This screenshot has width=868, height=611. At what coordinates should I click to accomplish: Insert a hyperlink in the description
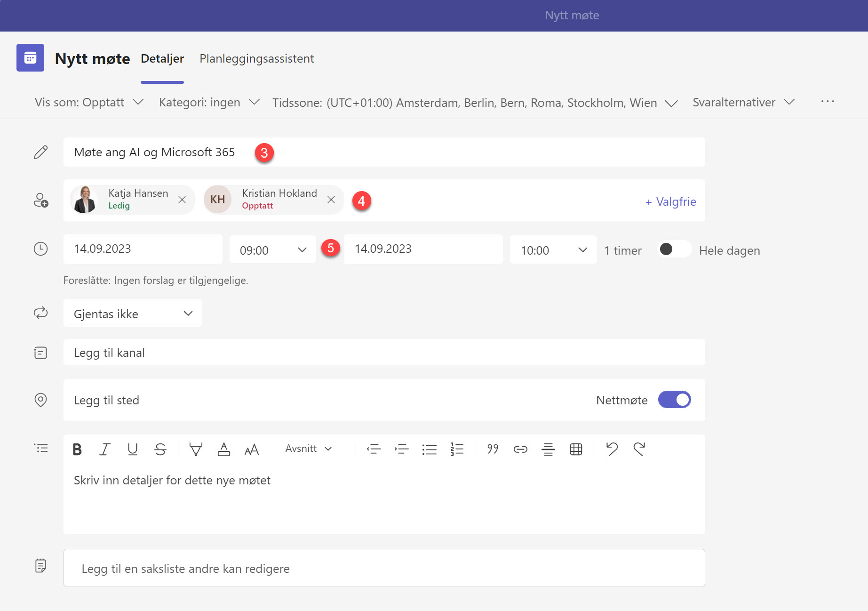click(x=520, y=449)
